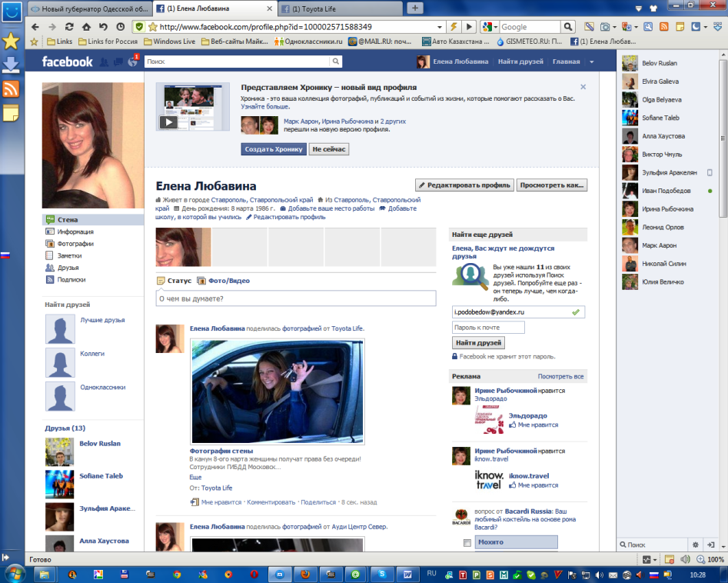The height and width of the screenshot is (583, 728).
Task: Open Word from the Windows taskbar
Action: [407, 575]
